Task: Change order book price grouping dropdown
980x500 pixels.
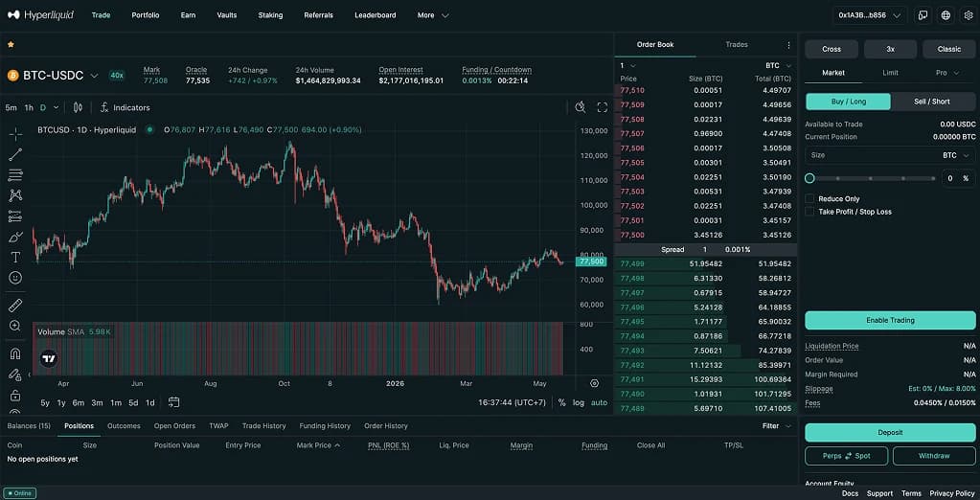Action: point(627,66)
